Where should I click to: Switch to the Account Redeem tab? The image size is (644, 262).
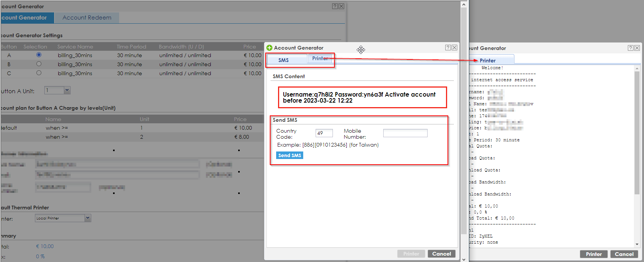tap(87, 18)
